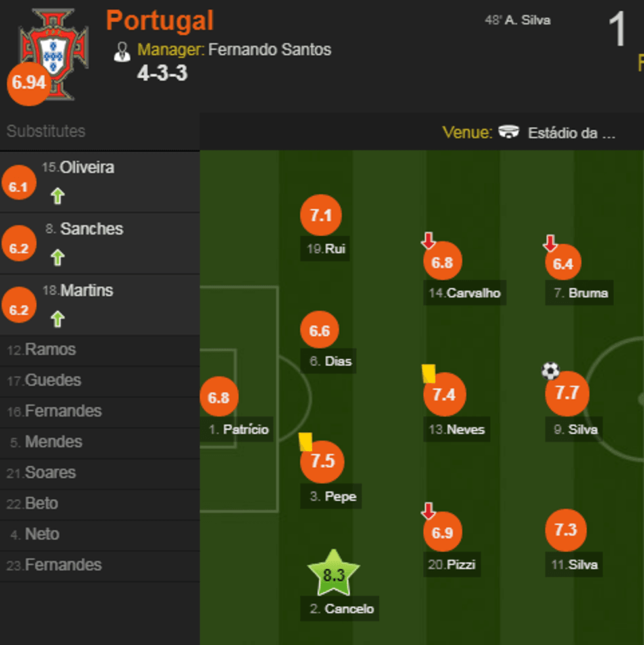Click the 6.94 overall team rating badge
Image resolution: width=644 pixels, height=645 pixels.
(x=27, y=83)
